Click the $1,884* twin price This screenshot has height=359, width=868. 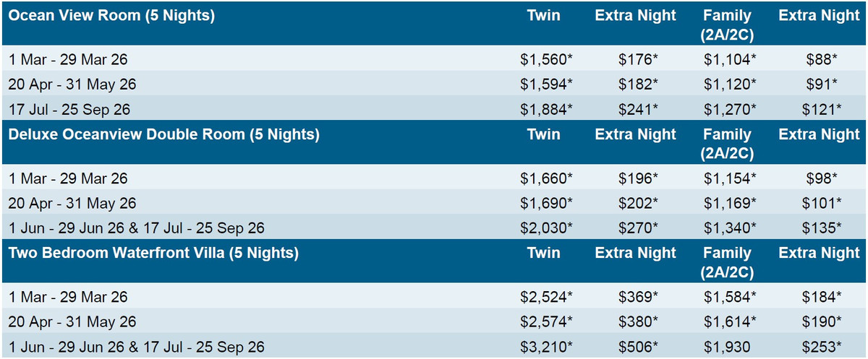[x=546, y=109]
